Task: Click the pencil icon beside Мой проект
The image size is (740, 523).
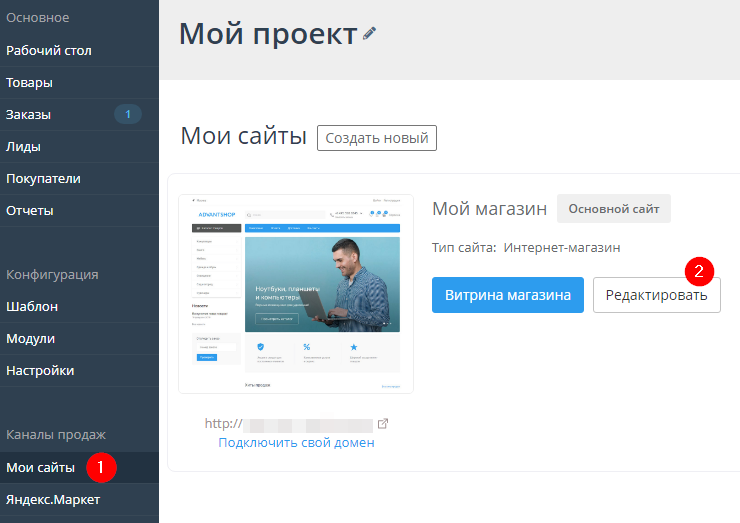Action: coord(370,34)
